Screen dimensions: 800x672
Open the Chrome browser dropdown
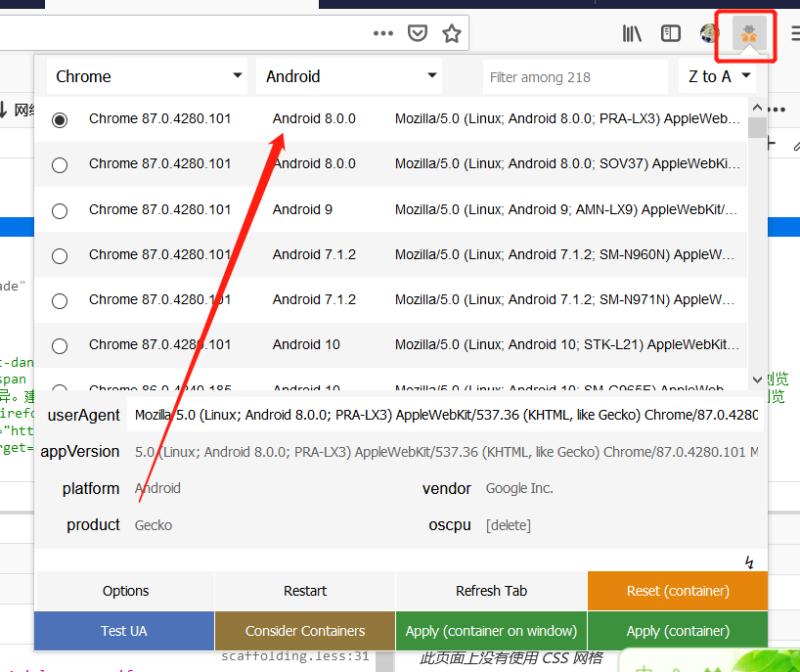click(x=147, y=76)
